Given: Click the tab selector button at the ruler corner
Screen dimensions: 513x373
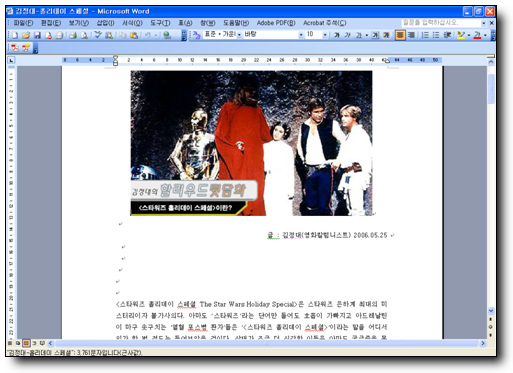Looking at the screenshot, I should point(11,60).
